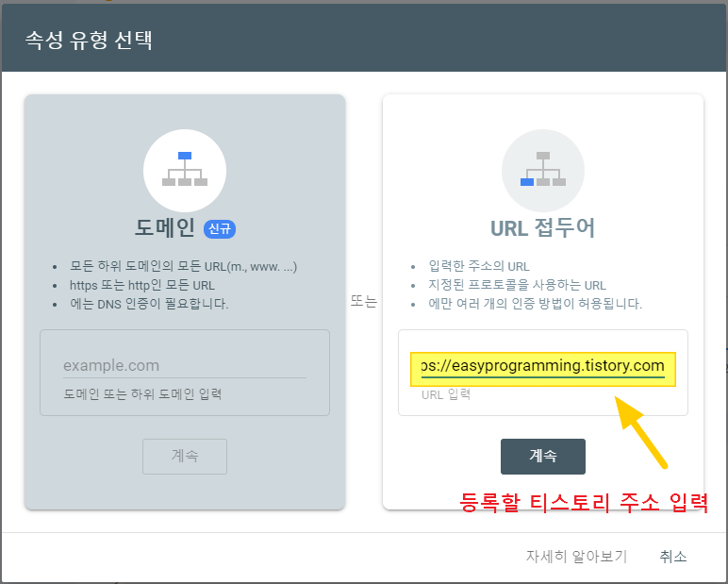
Task: Click 취소 to cancel the dialog
Action: 672,556
